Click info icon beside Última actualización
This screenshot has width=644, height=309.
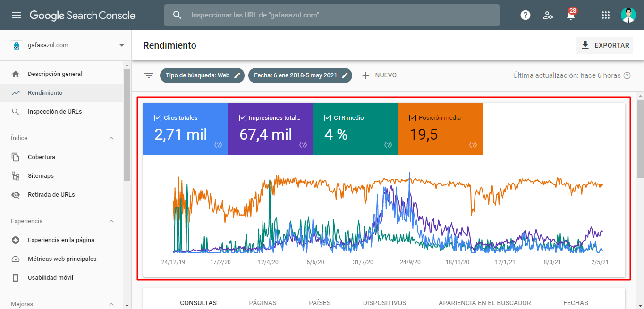(x=627, y=75)
